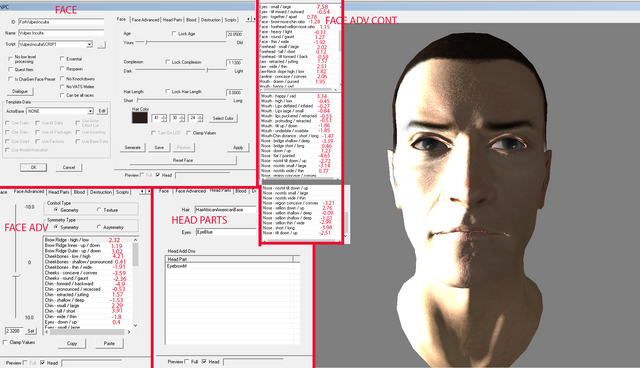Toggle Clamp Values beside the Copy button
Viewport: 640px width, 368px height.
pos(5,342)
